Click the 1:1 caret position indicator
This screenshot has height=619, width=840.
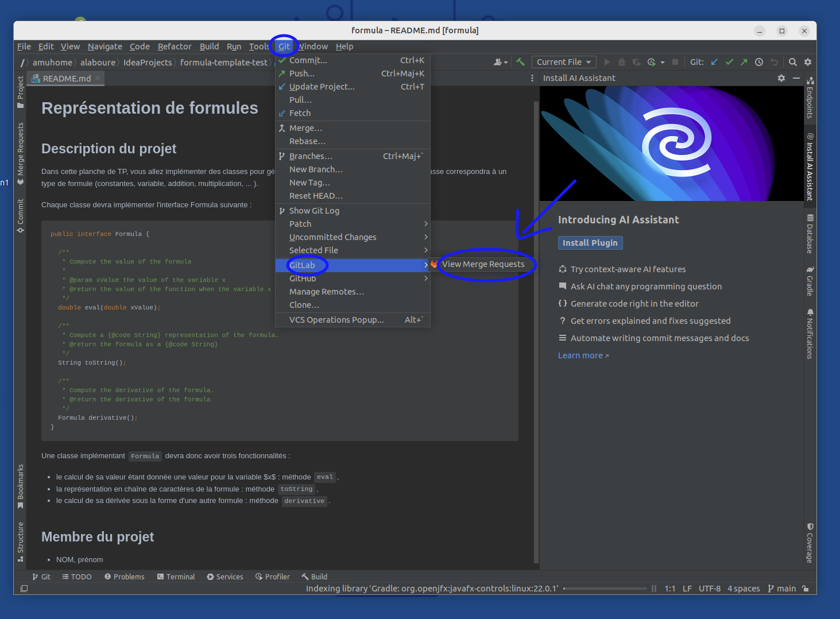point(670,589)
